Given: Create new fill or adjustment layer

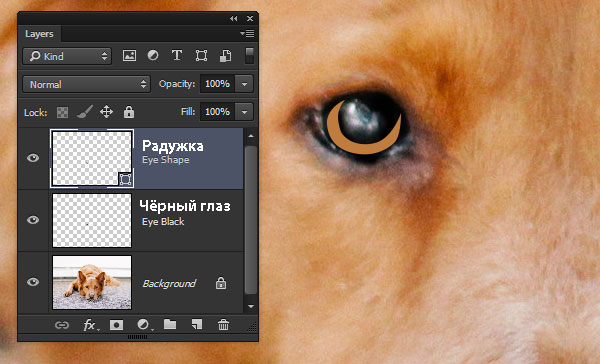Looking at the screenshot, I should coord(143,325).
